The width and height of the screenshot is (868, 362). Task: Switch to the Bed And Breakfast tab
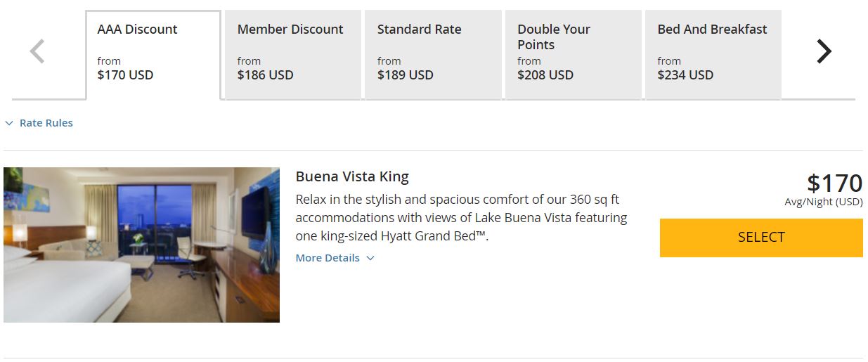(713, 55)
